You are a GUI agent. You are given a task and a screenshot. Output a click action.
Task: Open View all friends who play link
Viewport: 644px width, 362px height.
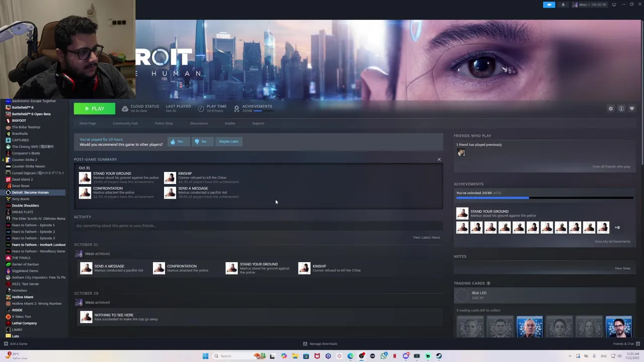(611, 166)
